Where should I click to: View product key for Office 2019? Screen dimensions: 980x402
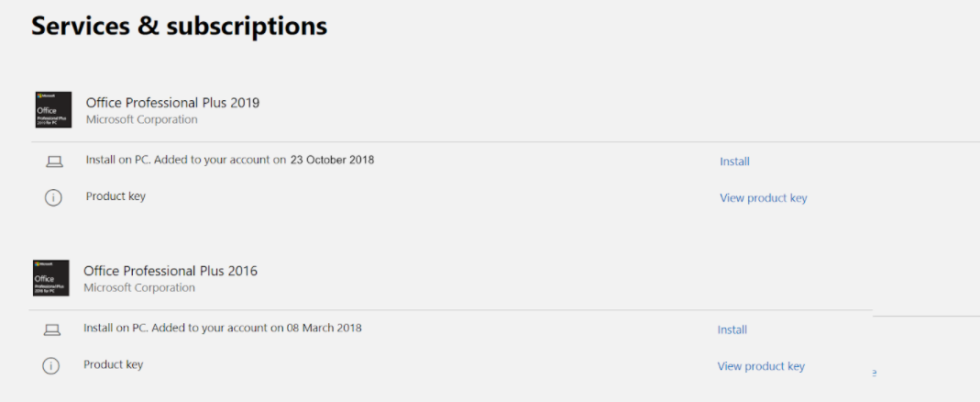coord(763,198)
